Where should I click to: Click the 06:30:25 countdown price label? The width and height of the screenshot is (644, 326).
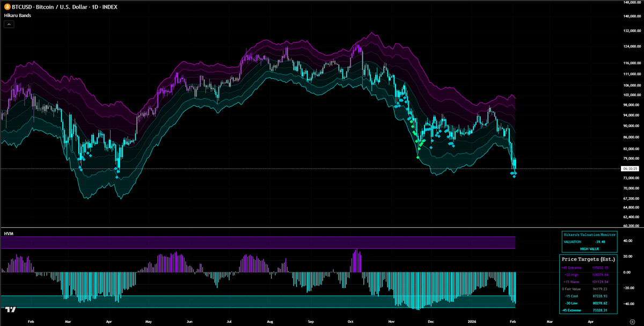tap(630, 169)
